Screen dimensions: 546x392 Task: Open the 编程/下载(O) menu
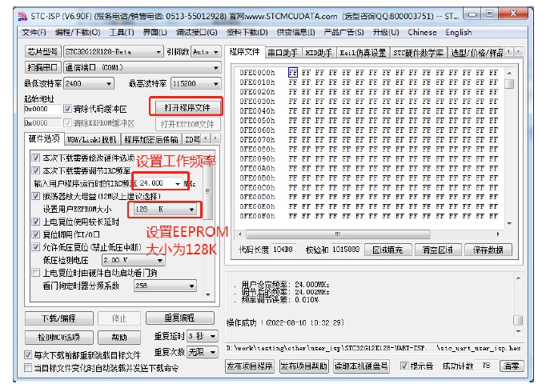[x=78, y=32]
